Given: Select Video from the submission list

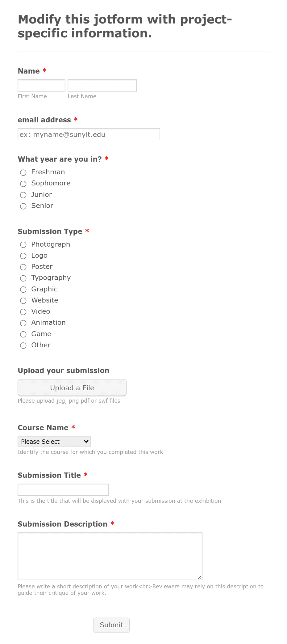Looking at the screenshot, I should click(x=23, y=312).
